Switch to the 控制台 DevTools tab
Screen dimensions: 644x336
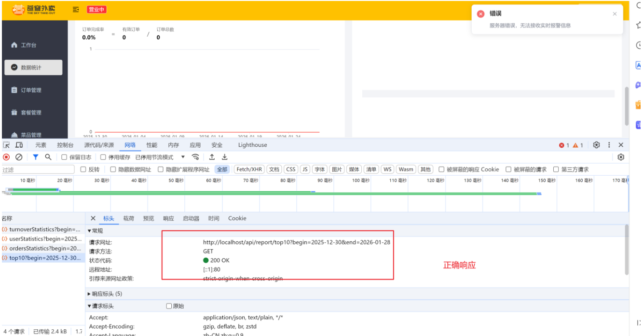[x=65, y=145]
